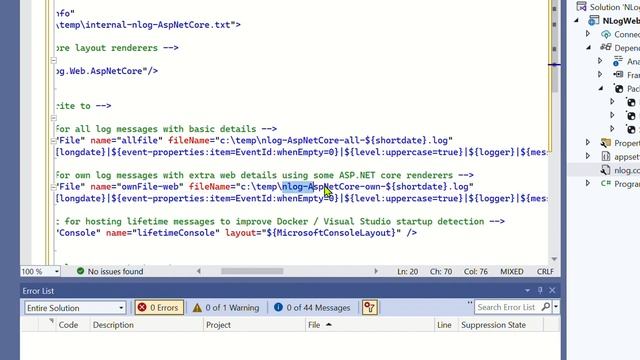Click the vertical scrollbar thumb in editor
This screenshot has width=640, height=360.
pyautogui.click(x=554, y=47)
